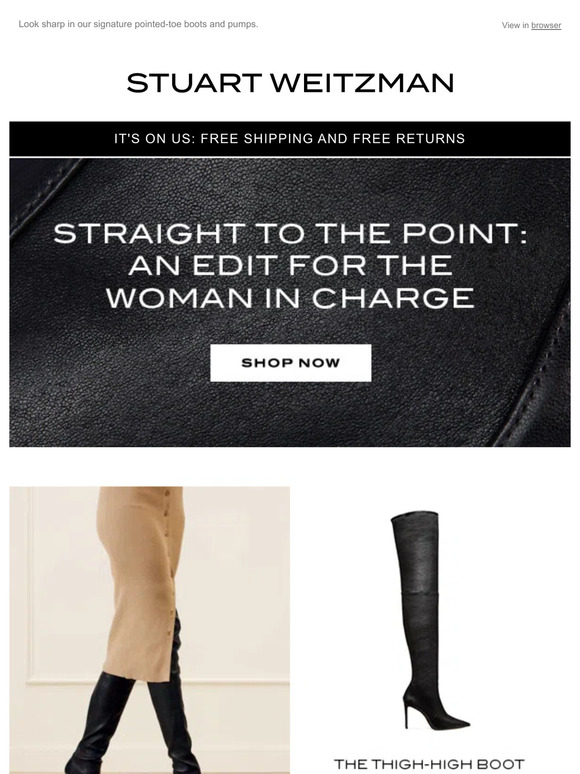Click the 'Straight to the Point' headline

pos(290,233)
